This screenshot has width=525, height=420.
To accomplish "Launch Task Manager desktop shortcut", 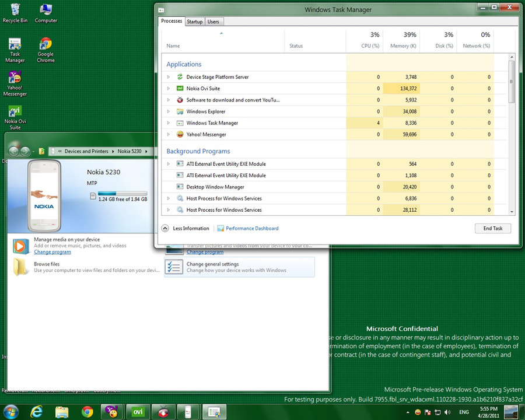I will pos(15,50).
